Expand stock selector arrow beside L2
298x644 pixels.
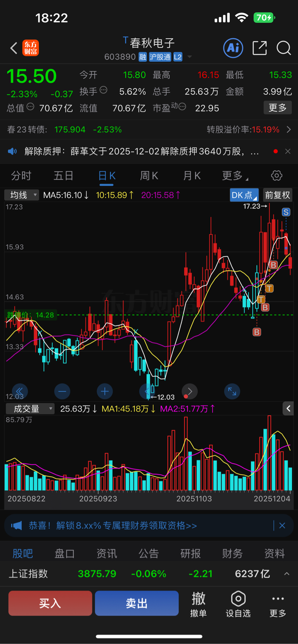[x=190, y=57]
